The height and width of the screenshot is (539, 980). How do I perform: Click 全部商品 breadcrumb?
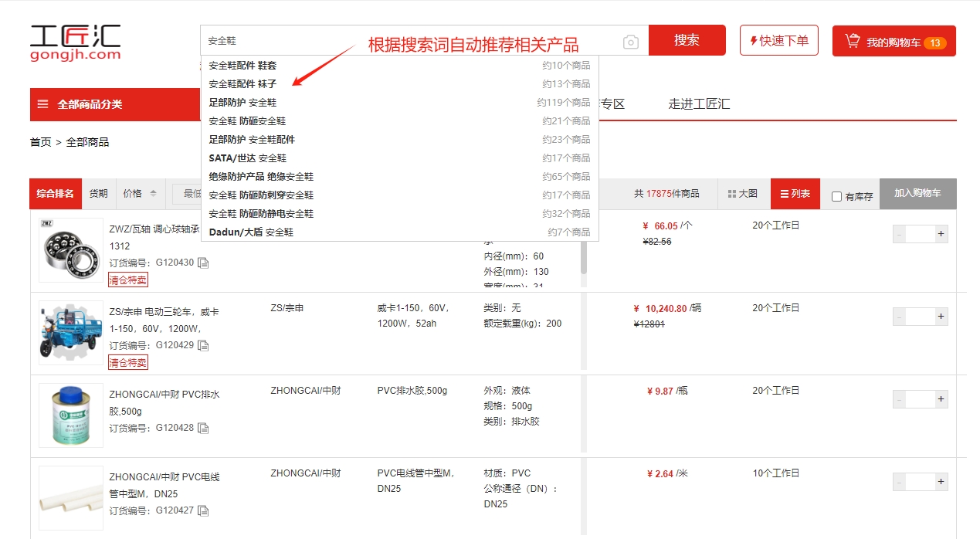(87, 142)
